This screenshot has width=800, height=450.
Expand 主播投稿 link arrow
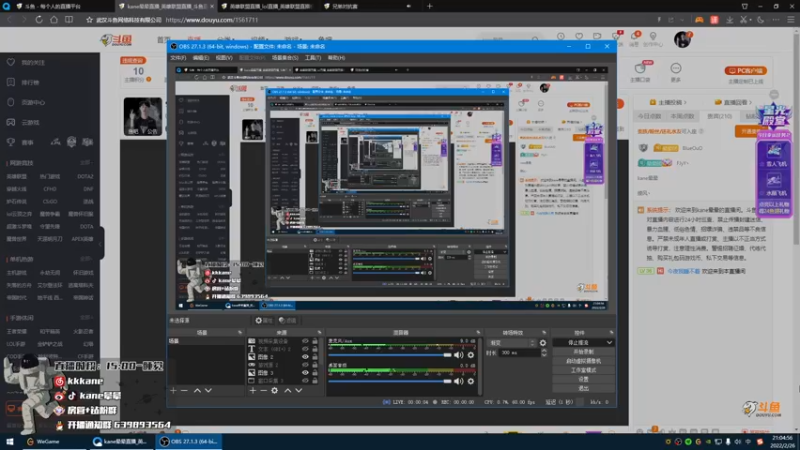coord(685,103)
